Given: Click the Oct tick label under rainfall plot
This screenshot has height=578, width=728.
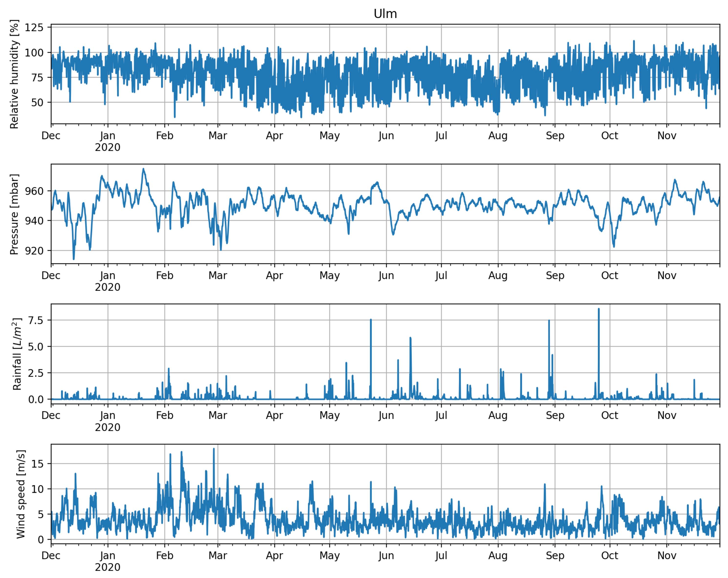Looking at the screenshot, I should (610, 415).
